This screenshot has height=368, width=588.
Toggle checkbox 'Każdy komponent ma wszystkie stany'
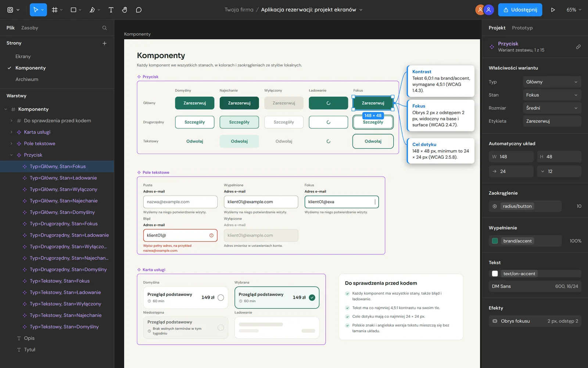pos(347,294)
